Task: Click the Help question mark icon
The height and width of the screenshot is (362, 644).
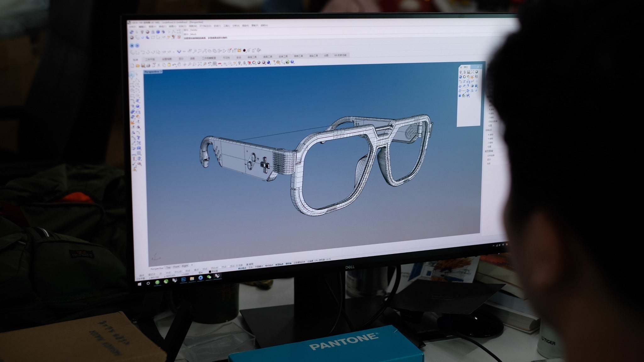Action: point(292,62)
